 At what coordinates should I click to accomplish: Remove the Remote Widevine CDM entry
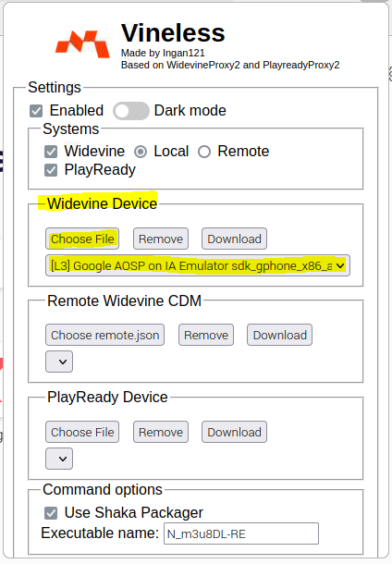206,335
